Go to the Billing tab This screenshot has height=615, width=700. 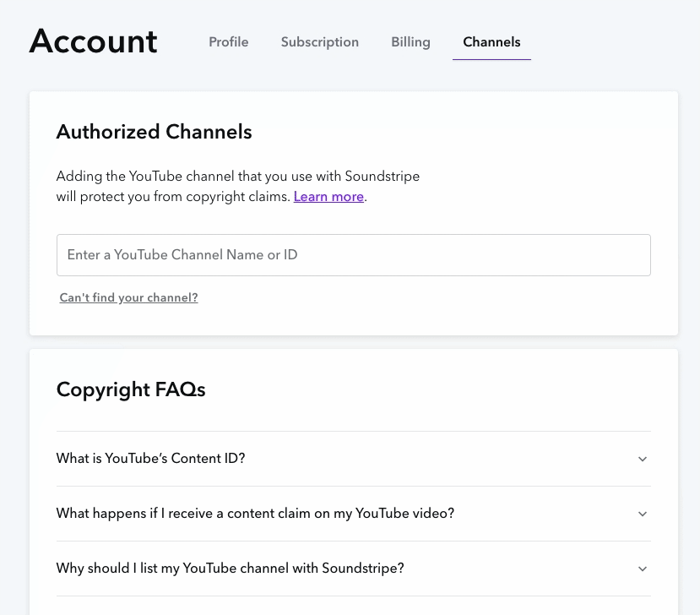click(410, 42)
